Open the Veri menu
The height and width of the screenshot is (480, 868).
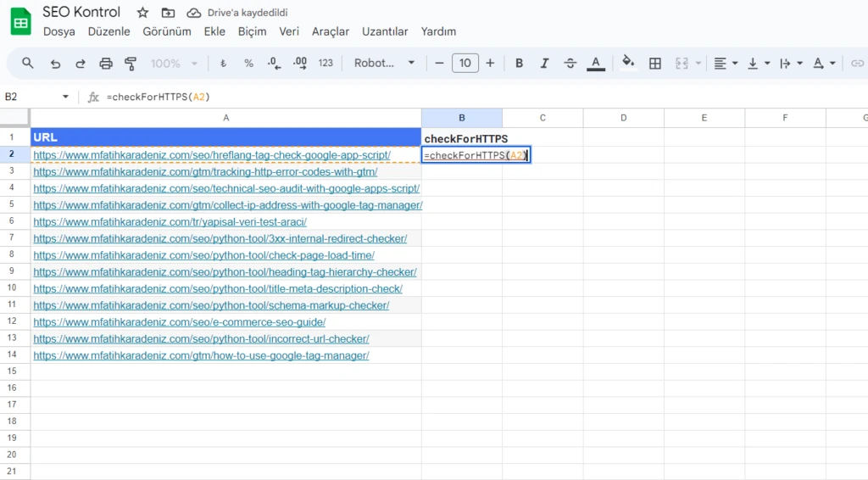click(289, 31)
